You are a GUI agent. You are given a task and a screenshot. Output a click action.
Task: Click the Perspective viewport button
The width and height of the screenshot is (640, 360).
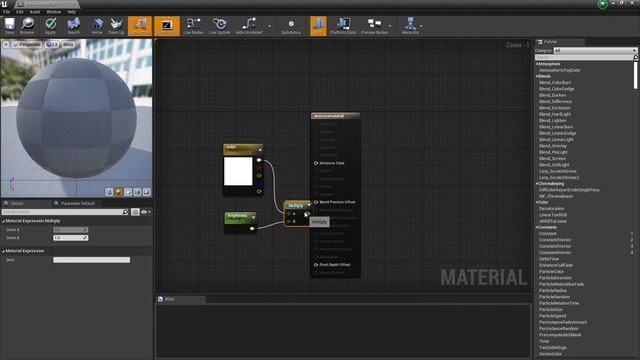27,44
